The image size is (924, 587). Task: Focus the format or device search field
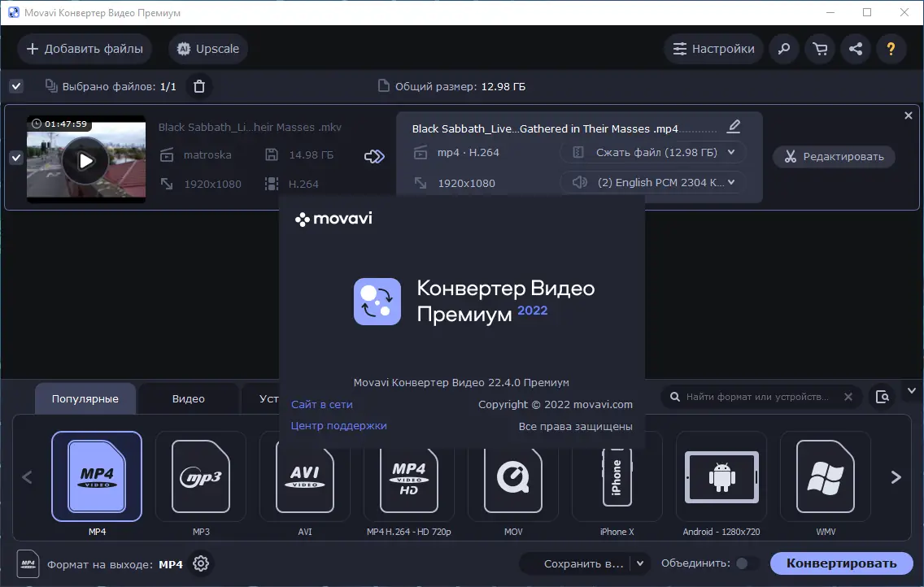pyautogui.click(x=756, y=397)
